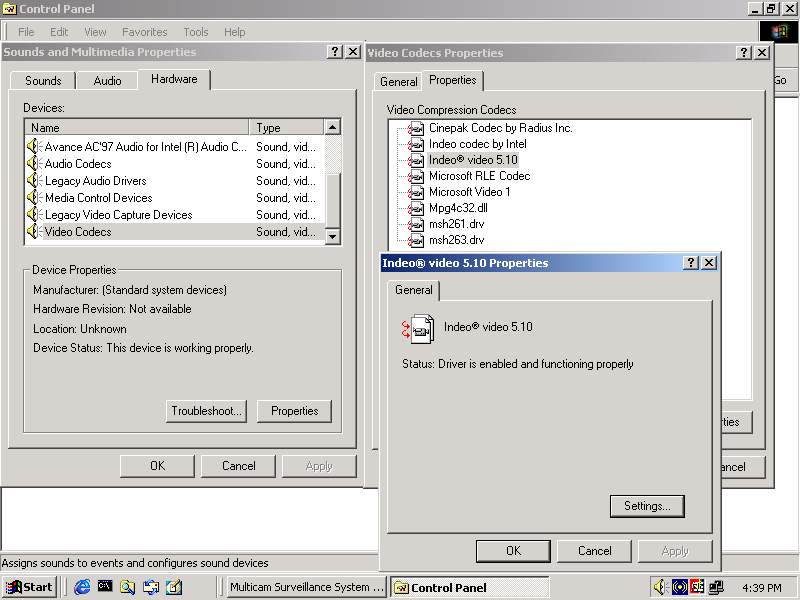800x600 pixels.
Task: Click the codec icon for msh261.drv
Action: tap(416, 224)
